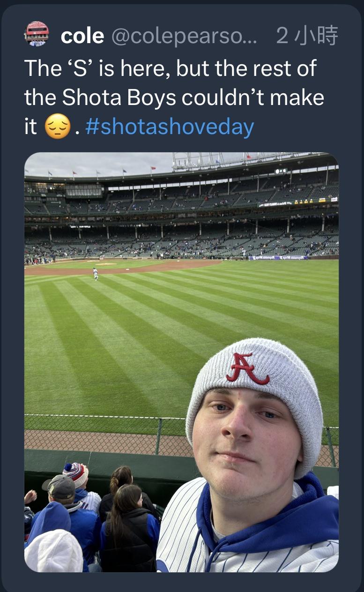Click the "2 小時" timestamp
The width and height of the screenshot is (364, 592).
[306, 36]
